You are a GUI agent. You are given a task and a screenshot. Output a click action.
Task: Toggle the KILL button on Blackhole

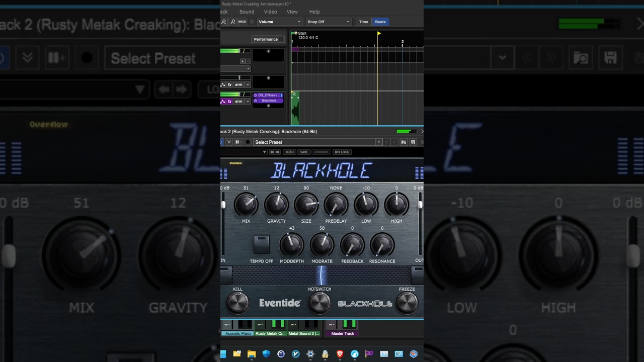pyautogui.click(x=237, y=302)
